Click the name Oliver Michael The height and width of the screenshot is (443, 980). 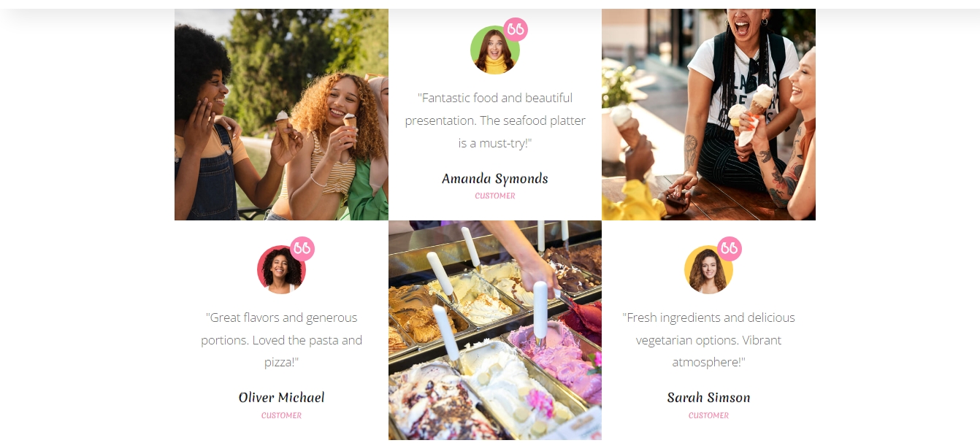click(x=282, y=398)
